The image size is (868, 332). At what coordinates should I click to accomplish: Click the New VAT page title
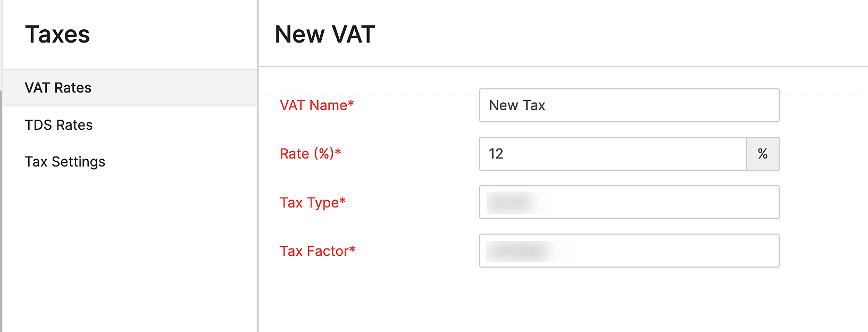(324, 34)
